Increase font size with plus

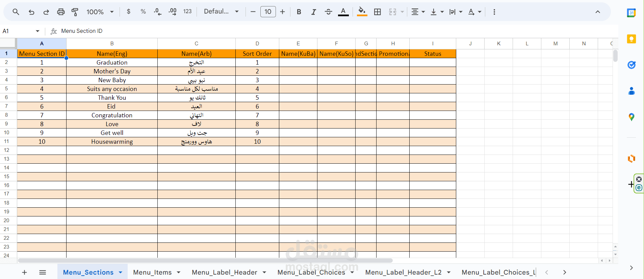coord(283,12)
